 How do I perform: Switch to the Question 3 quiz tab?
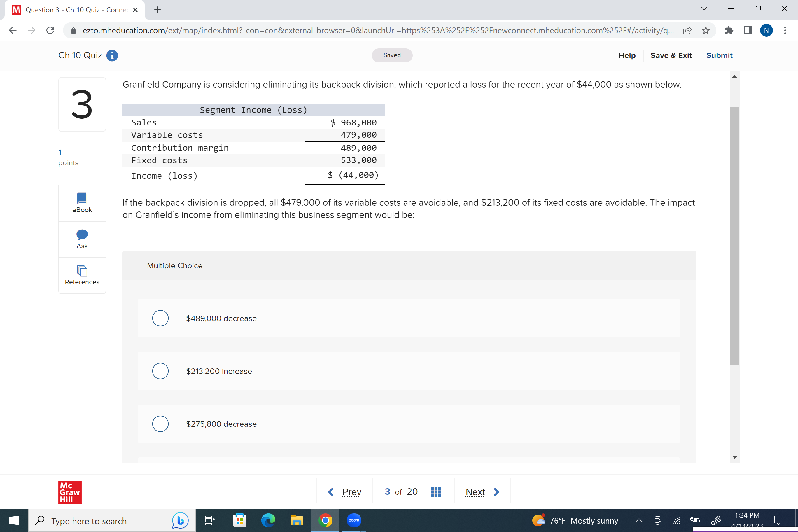pos(71,10)
